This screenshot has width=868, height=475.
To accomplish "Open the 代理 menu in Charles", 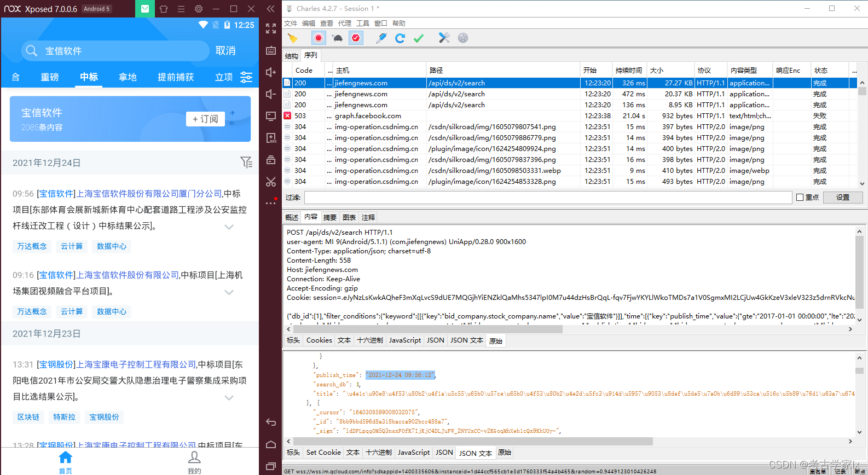I will click(345, 23).
